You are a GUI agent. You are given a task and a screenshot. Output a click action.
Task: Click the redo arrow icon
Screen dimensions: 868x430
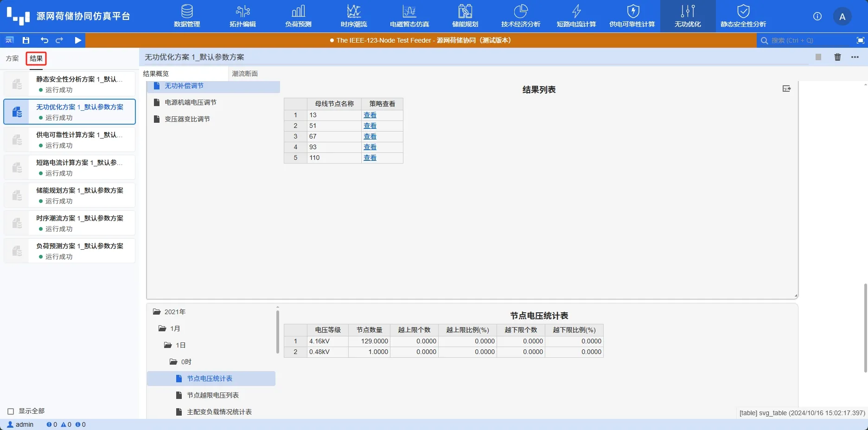(59, 40)
